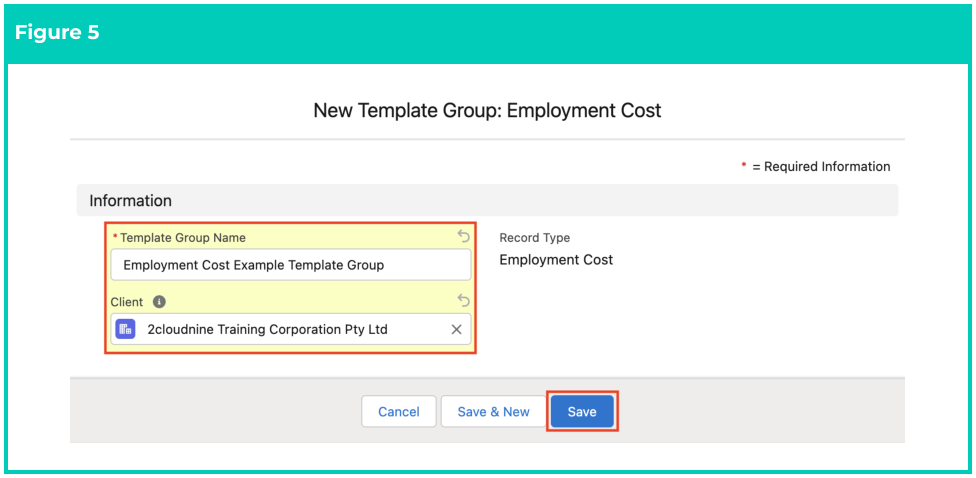Click the account icon in Client lookup
Image resolution: width=976 pixels, height=478 pixels.
(125, 329)
